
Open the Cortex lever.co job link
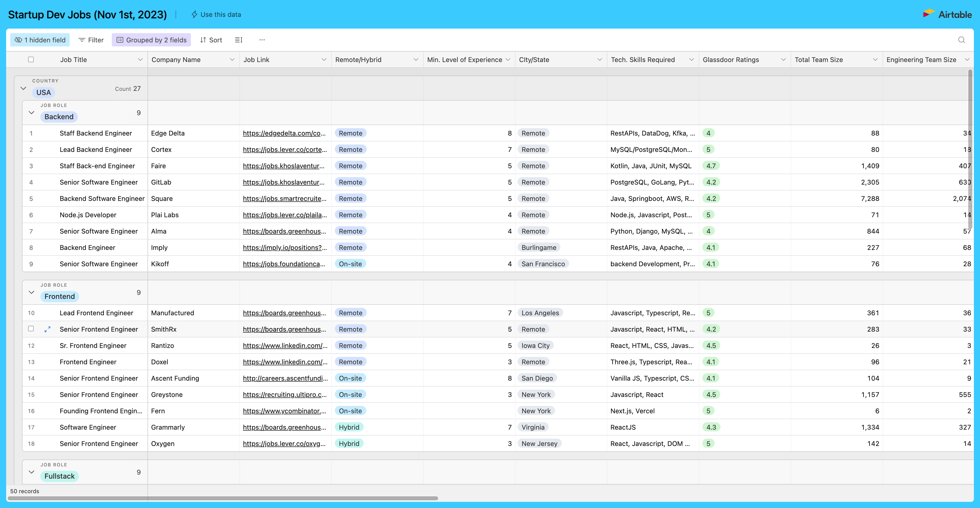(285, 150)
